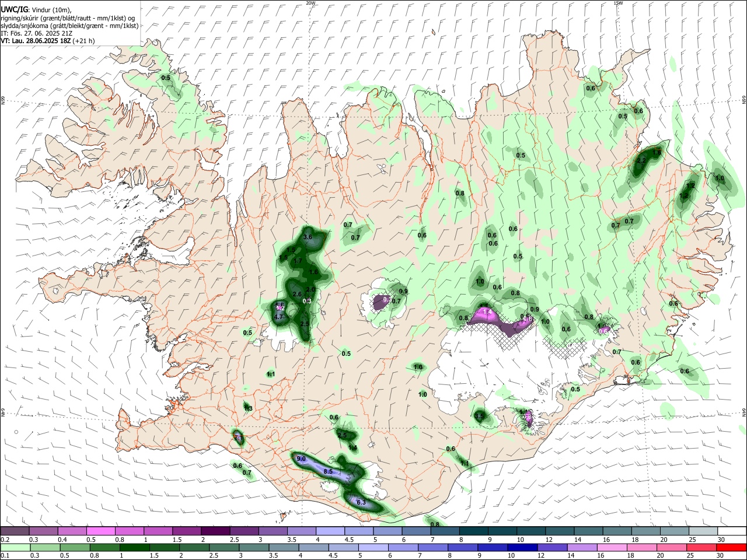Image resolution: width=747 pixels, height=560 pixels.
Task: Click the red 25 swatch on rain scale
Action: tap(701, 548)
